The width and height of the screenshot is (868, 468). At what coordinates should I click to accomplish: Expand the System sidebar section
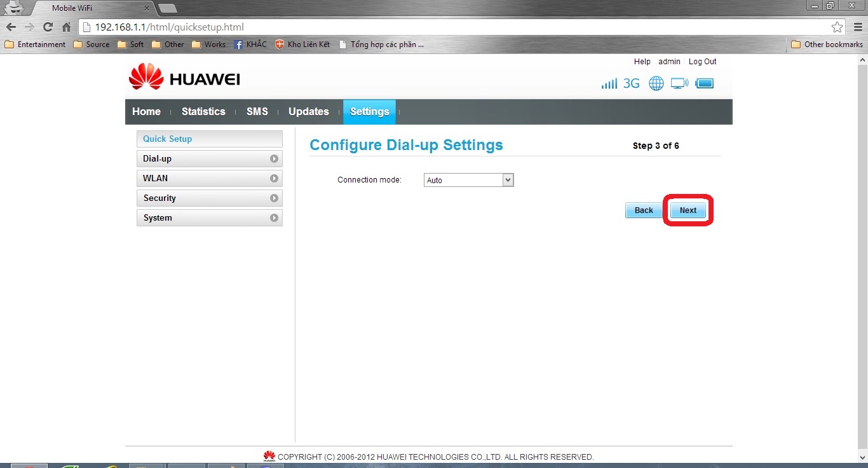(x=209, y=218)
